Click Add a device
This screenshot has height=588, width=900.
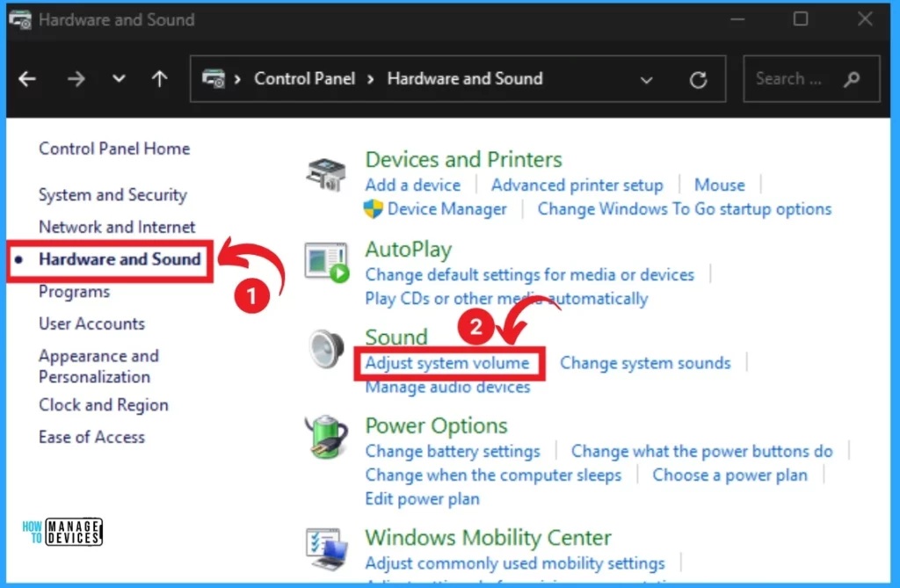[413, 185]
